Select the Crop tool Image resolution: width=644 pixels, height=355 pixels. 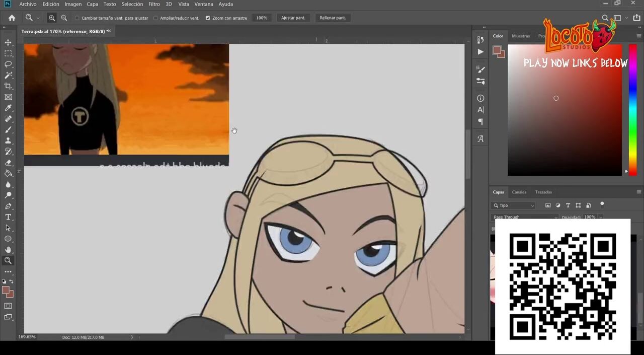point(8,86)
